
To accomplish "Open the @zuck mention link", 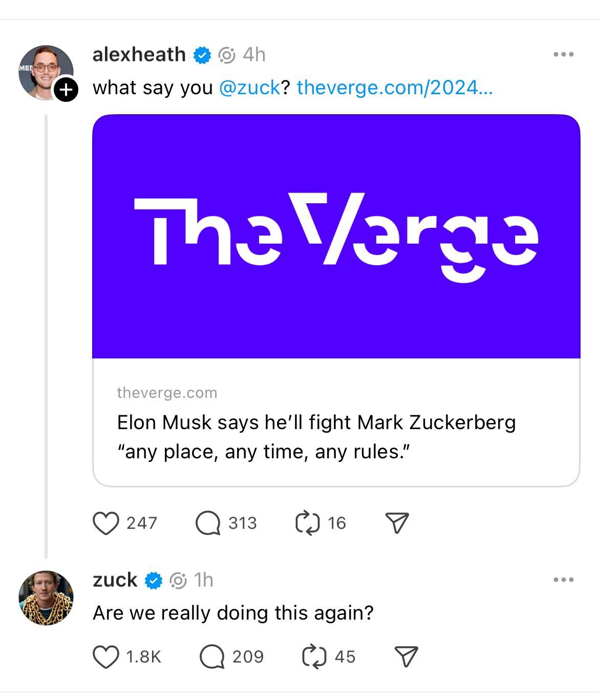I will (x=250, y=88).
